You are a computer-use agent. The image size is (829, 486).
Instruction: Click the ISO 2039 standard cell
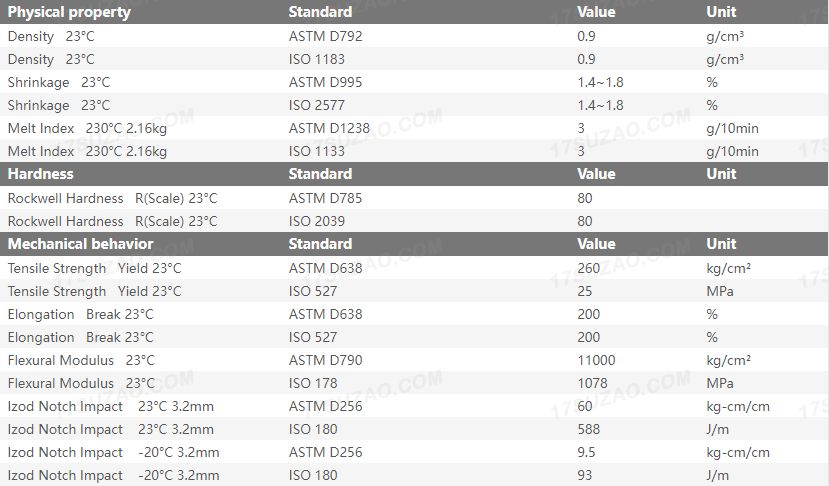click(317, 221)
